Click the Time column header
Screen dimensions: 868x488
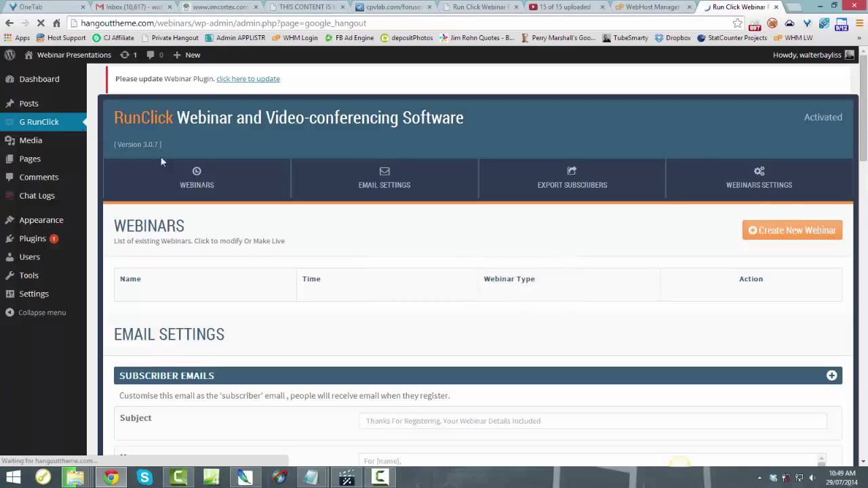coord(311,279)
